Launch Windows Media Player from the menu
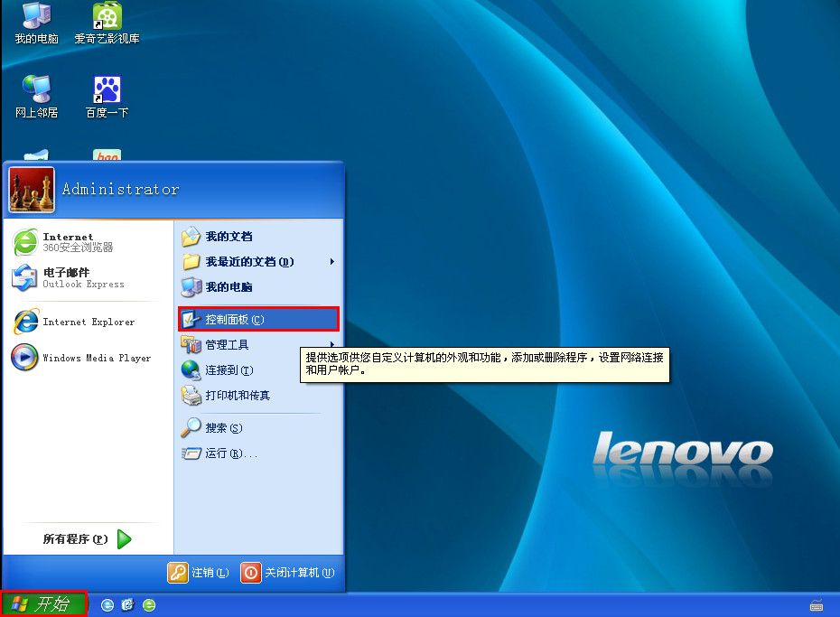The image size is (840, 617). coord(88,358)
